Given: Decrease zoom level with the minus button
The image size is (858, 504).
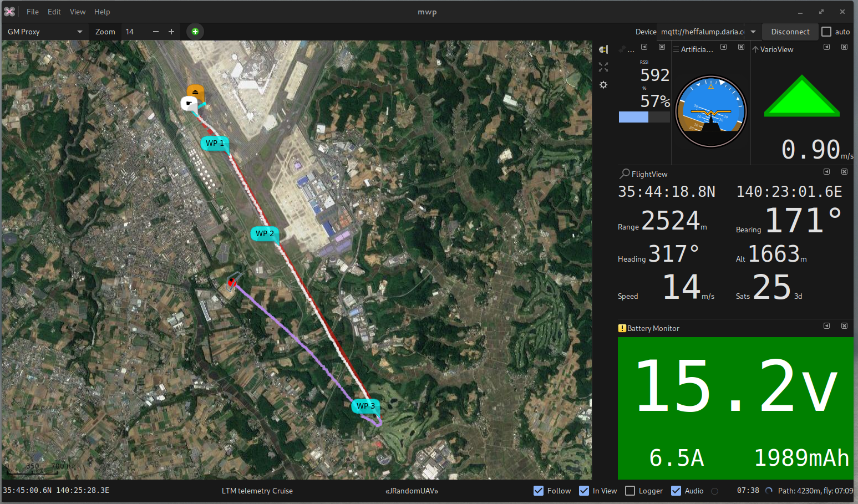Looking at the screenshot, I should click(x=156, y=32).
